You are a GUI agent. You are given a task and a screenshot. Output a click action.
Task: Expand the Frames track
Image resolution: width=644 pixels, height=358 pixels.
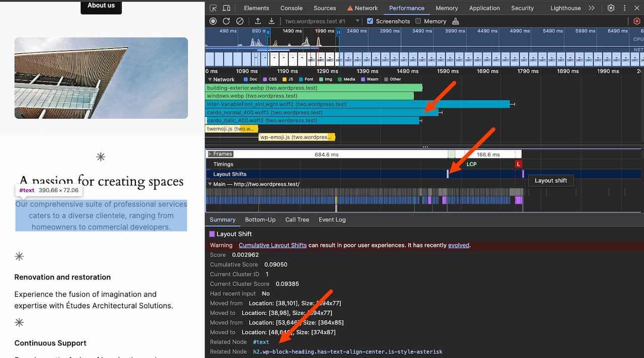(x=210, y=154)
